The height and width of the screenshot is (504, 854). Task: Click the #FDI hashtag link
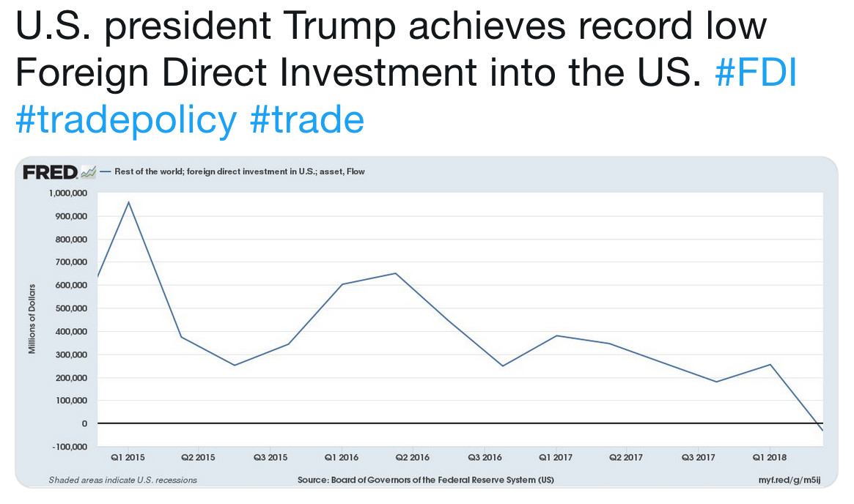coord(755,74)
